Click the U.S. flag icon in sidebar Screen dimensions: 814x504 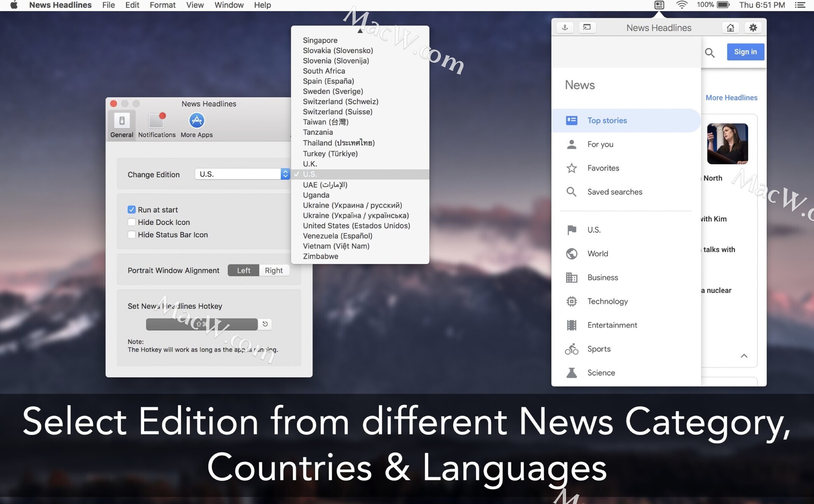coord(571,230)
